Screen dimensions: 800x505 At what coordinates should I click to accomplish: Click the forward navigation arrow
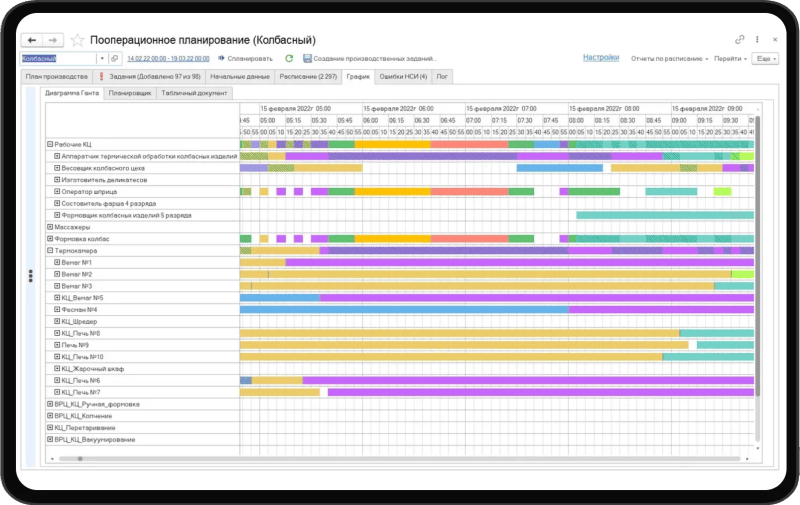point(54,40)
